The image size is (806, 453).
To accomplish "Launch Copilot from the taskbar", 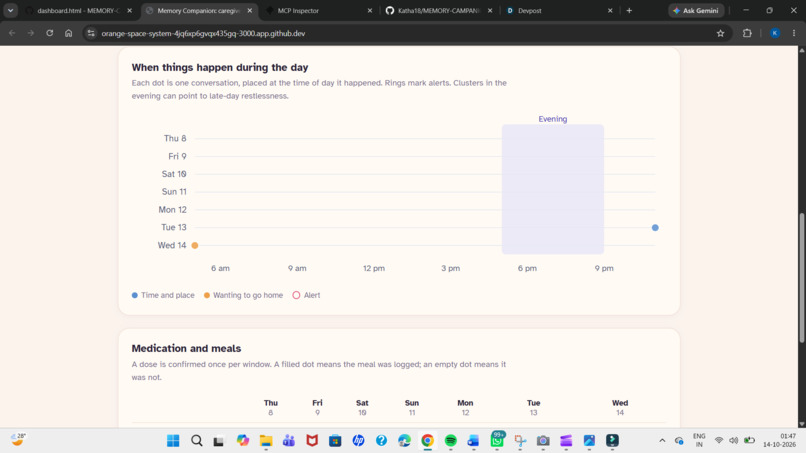I will click(243, 441).
